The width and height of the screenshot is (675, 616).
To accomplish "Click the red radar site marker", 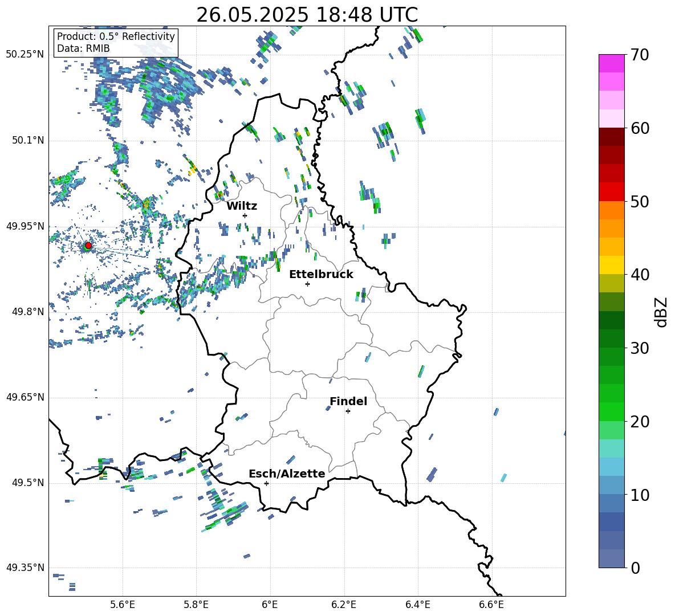I will 88,245.
